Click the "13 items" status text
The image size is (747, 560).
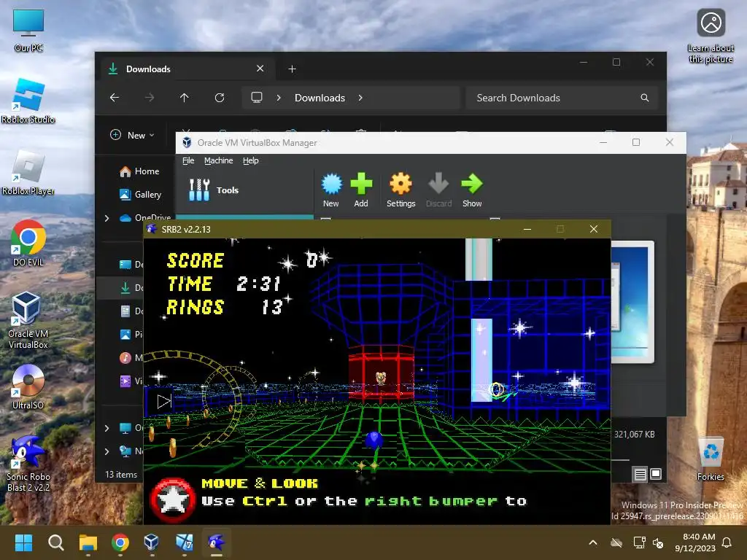tap(121, 474)
